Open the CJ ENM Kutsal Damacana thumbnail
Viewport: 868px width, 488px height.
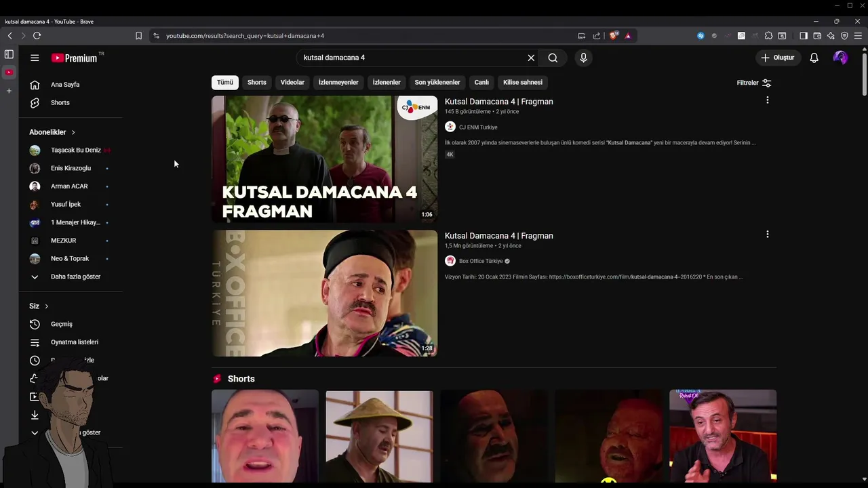tap(324, 159)
